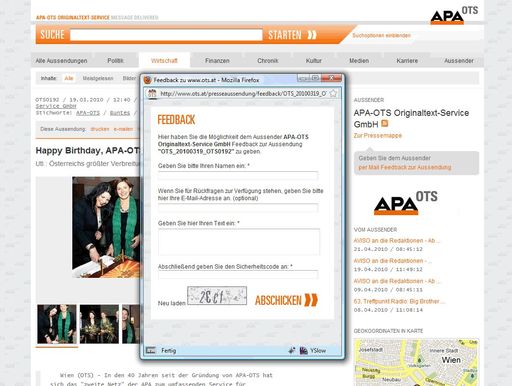
Task: Click the ABSCHICKEN submit button
Action: [x=286, y=300]
